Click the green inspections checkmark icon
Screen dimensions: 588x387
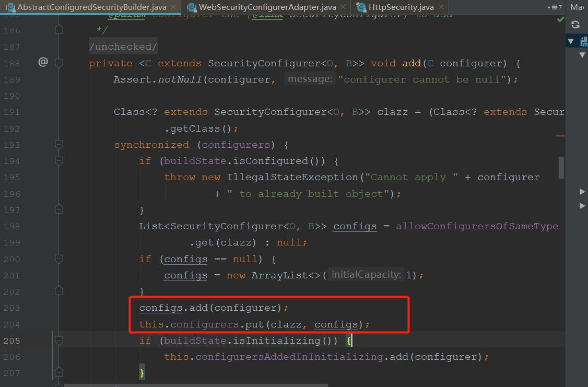pyautogui.click(x=560, y=20)
